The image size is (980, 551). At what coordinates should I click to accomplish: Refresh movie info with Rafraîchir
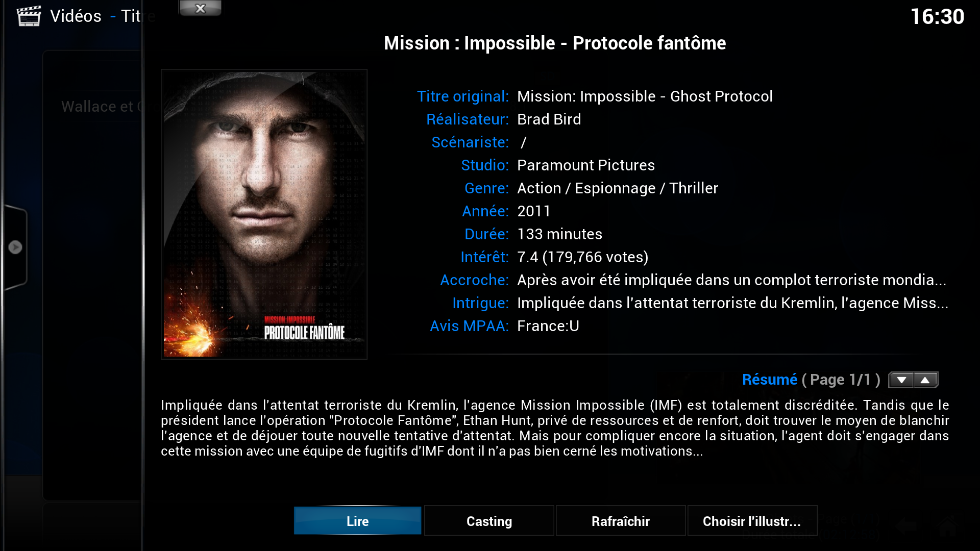[x=620, y=521]
